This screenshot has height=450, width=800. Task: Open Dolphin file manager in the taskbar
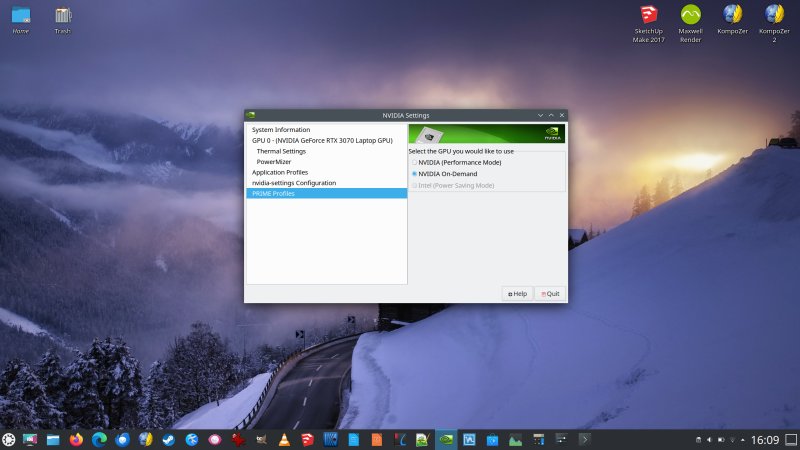coord(53,439)
